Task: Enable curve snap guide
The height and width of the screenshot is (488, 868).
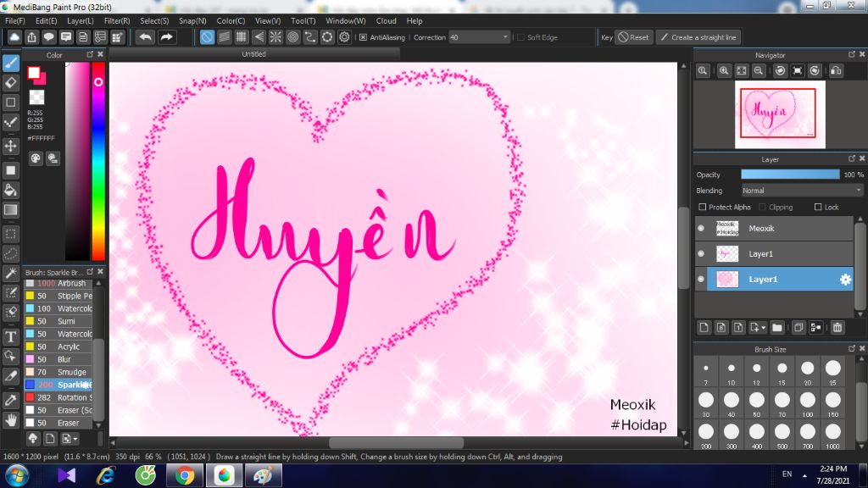Action: point(310,37)
